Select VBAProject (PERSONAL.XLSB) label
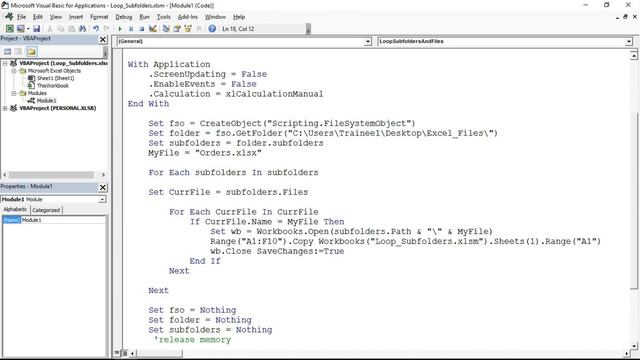The width and height of the screenshot is (640, 360). [58, 108]
